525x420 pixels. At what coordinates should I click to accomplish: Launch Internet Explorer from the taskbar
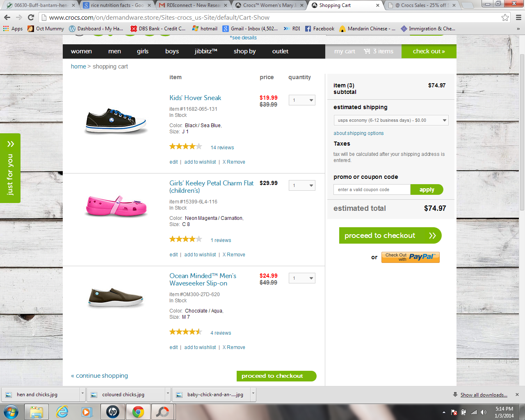[x=62, y=412]
